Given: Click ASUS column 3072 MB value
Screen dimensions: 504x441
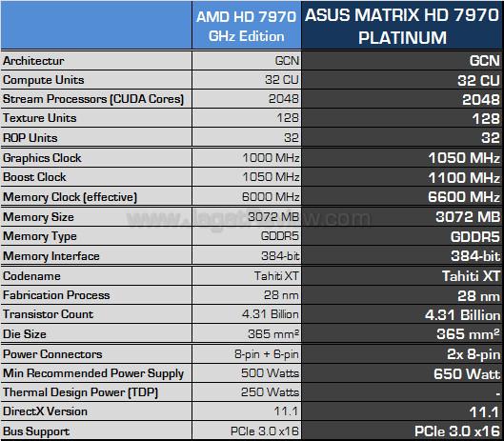Looking at the screenshot, I should (468, 217).
